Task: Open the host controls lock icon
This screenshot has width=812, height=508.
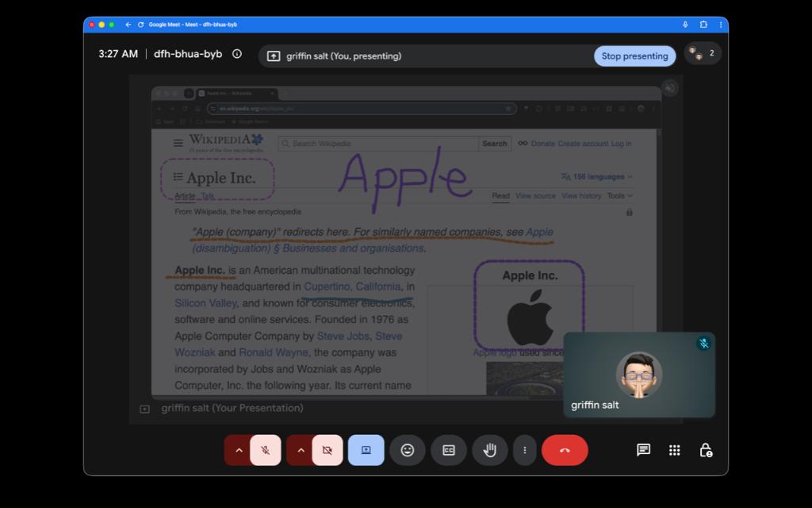Action: [x=705, y=450]
